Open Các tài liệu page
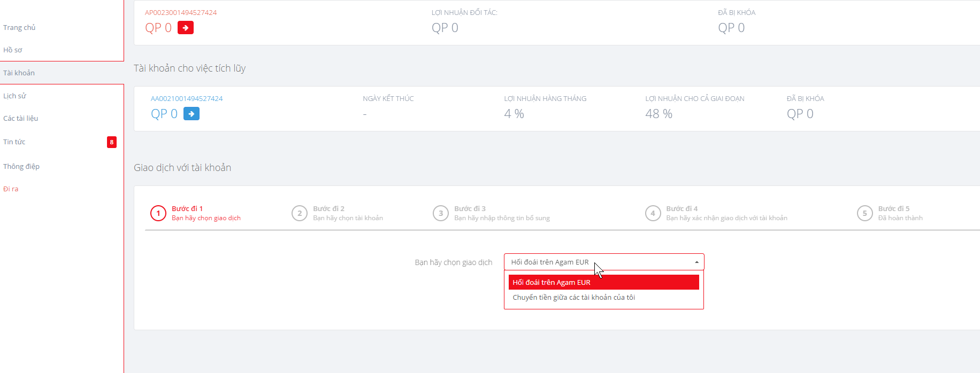980x373 pixels. (x=21, y=119)
